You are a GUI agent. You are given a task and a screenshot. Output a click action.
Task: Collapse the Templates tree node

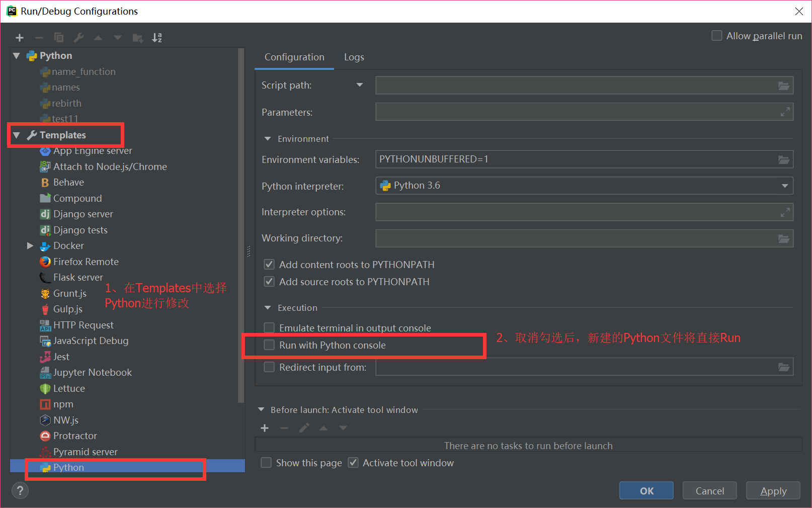pos(17,135)
